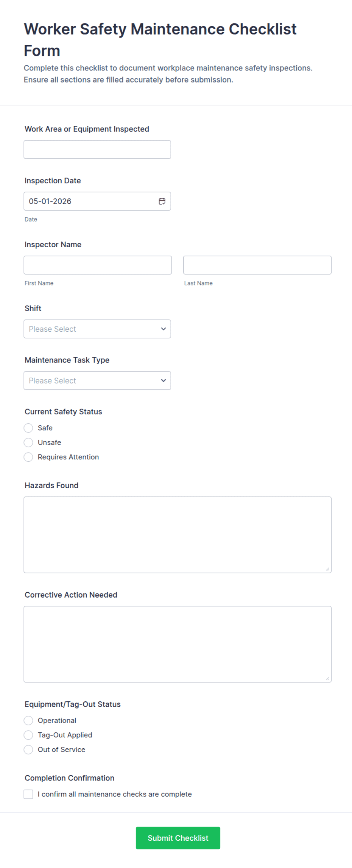Click the inspector Last Name field

[257, 265]
